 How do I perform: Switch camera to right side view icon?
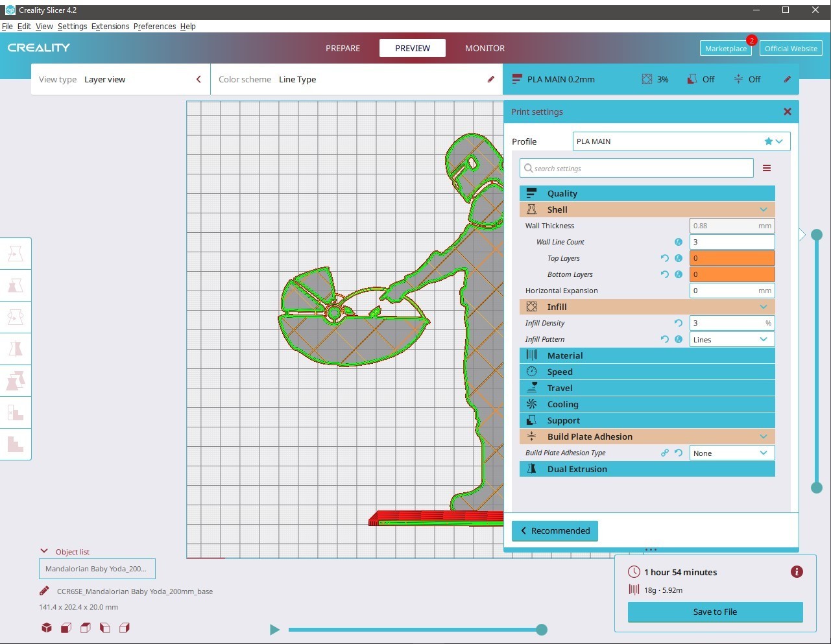point(125,628)
